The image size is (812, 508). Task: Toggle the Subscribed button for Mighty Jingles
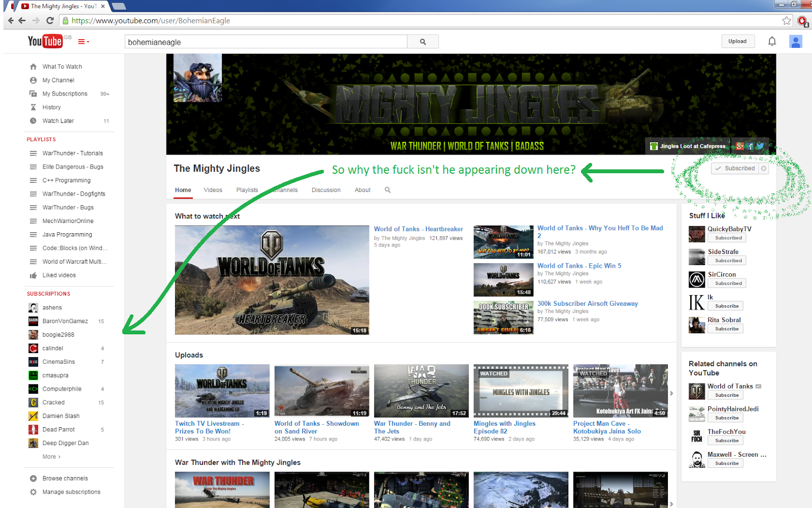(735, 168)
